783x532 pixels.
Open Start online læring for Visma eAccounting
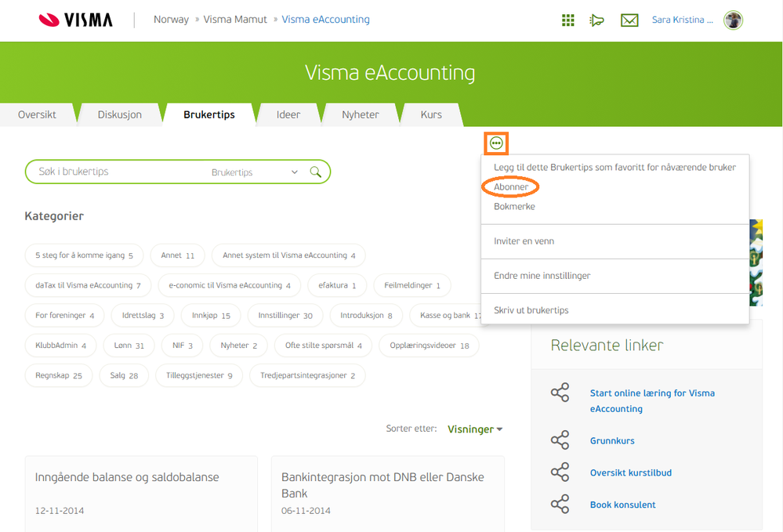(652, 400)
